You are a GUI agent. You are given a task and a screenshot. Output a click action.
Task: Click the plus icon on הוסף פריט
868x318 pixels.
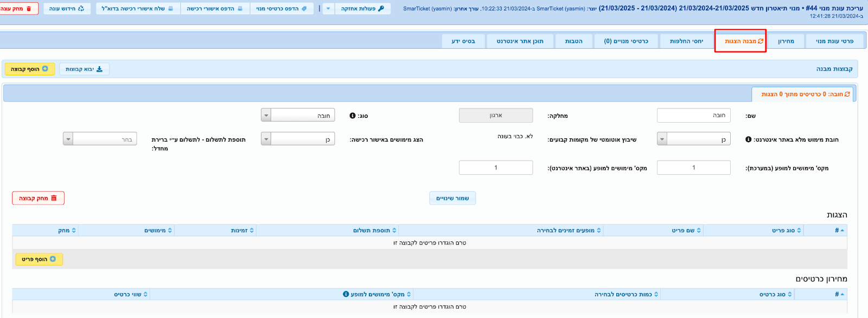click(x=53, y=259)
